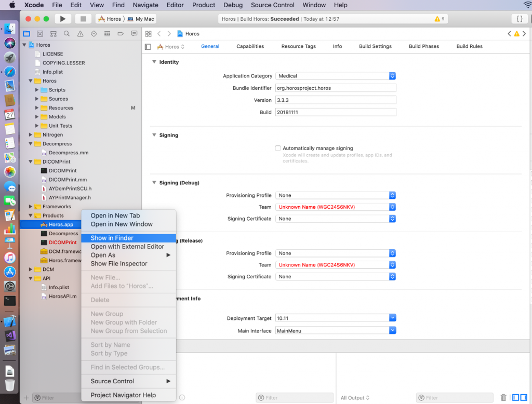Stop the running build task
This screenshot has height=404, width=532.
(x=83, y=19)
